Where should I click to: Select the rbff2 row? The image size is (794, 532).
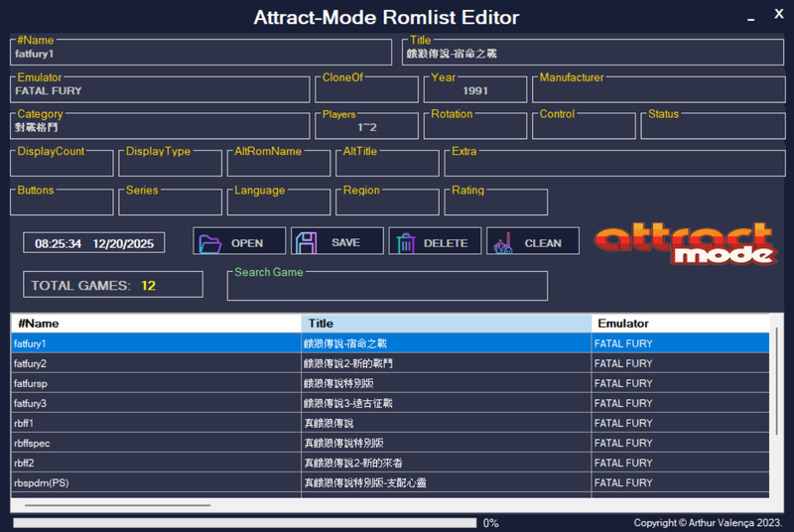coord(390,463)
